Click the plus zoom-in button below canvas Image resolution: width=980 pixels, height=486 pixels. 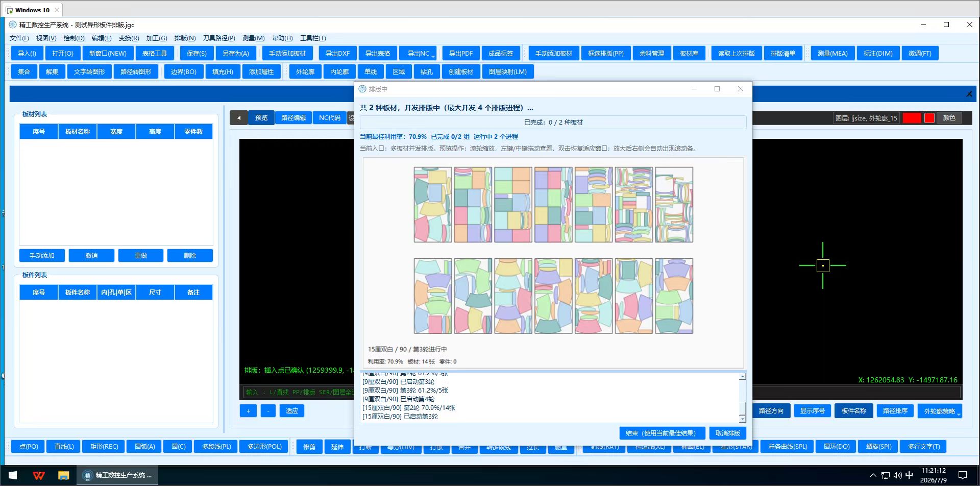tap(248, 411)
